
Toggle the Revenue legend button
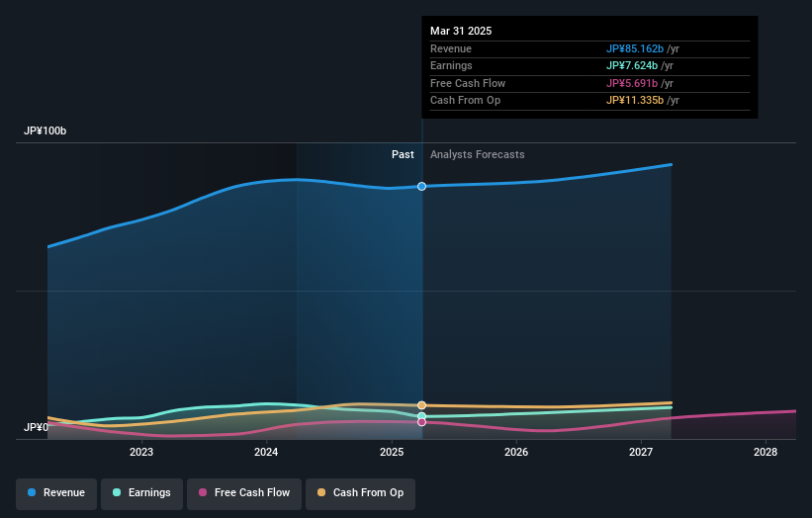click(x=56, y=493)
